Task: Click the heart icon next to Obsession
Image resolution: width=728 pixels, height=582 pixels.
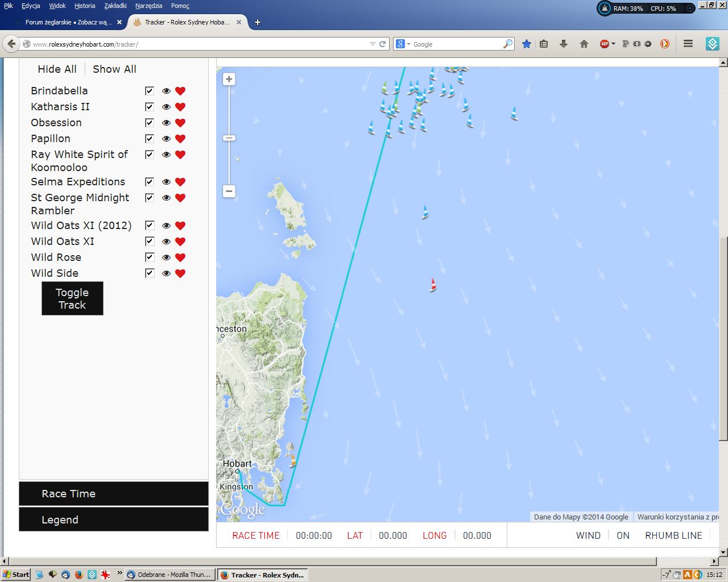Action: tap(180, 123)
